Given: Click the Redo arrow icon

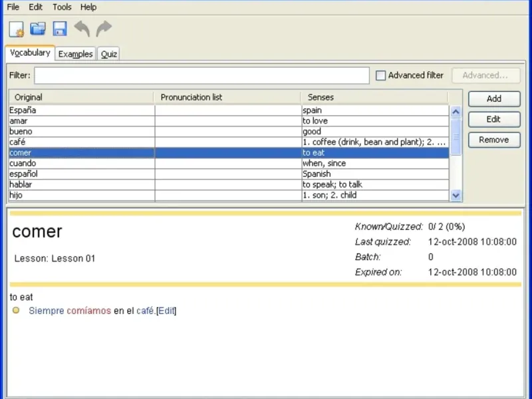Looking at the screenshot, I should 104,29.
